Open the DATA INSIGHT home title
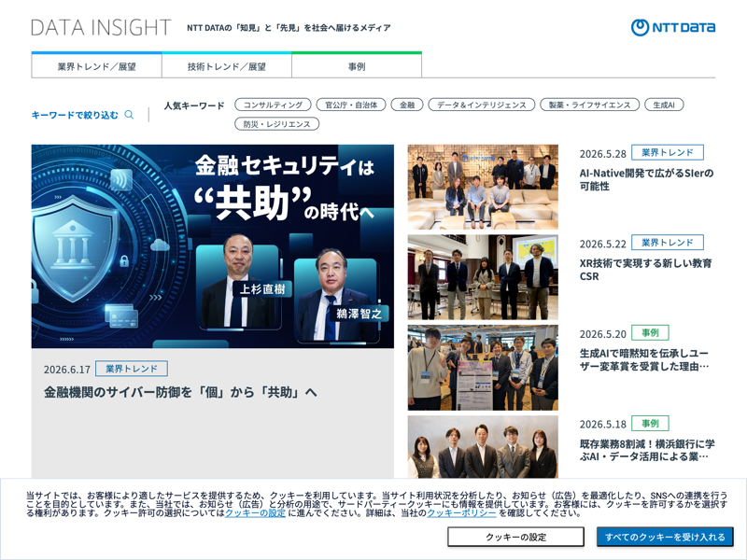 coord(101,28)
